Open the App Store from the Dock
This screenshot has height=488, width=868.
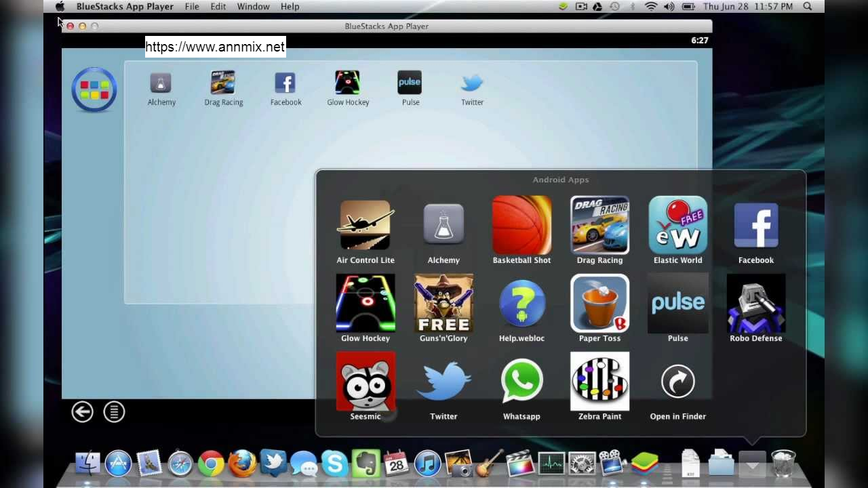coord(118,464)
